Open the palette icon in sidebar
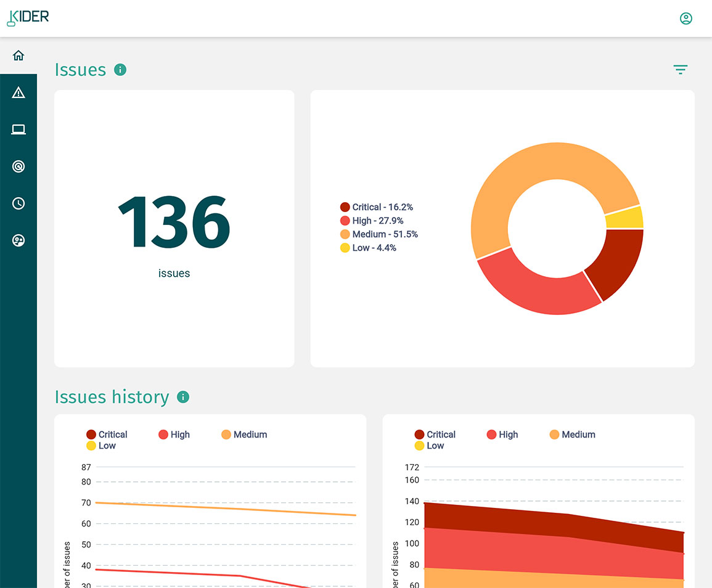 [18, 240]
